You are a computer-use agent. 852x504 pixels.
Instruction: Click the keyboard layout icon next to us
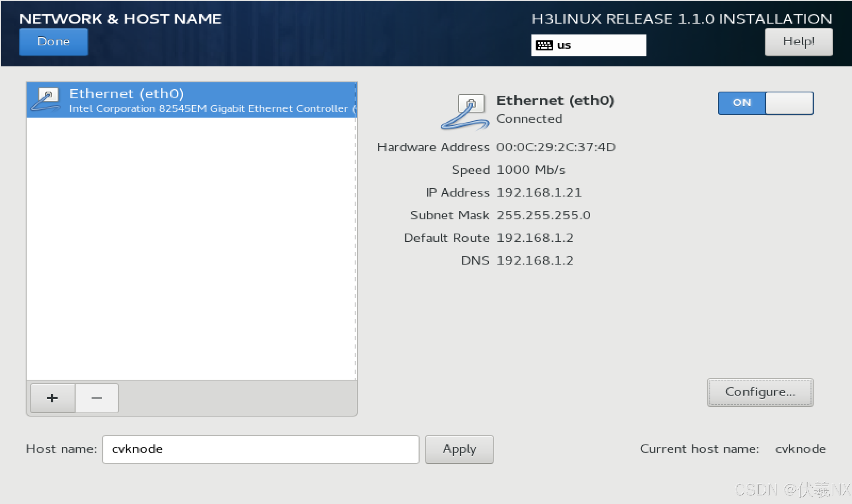(x=544, y=44)
